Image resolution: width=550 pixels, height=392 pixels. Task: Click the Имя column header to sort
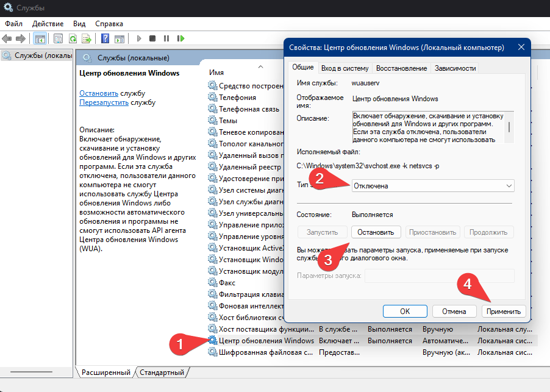(216, 73)
